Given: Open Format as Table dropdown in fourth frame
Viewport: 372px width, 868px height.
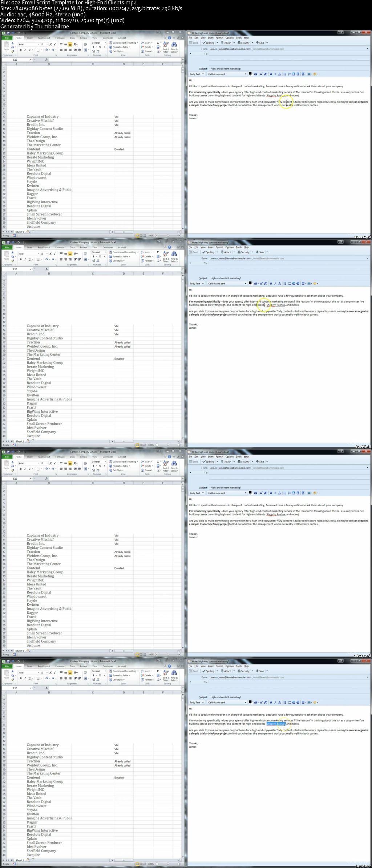Looking at the screenshot, I should coord(120,676).
